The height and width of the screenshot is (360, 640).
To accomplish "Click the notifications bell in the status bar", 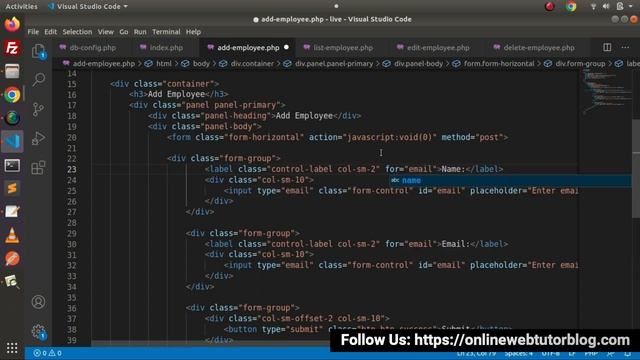I will 628,353.
